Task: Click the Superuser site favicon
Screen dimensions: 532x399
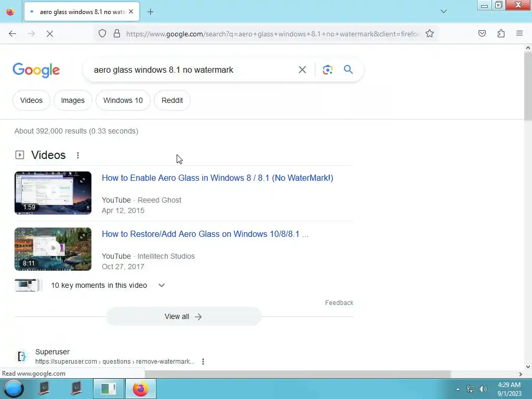Action: pyautogui.click(x=21, y=356)
